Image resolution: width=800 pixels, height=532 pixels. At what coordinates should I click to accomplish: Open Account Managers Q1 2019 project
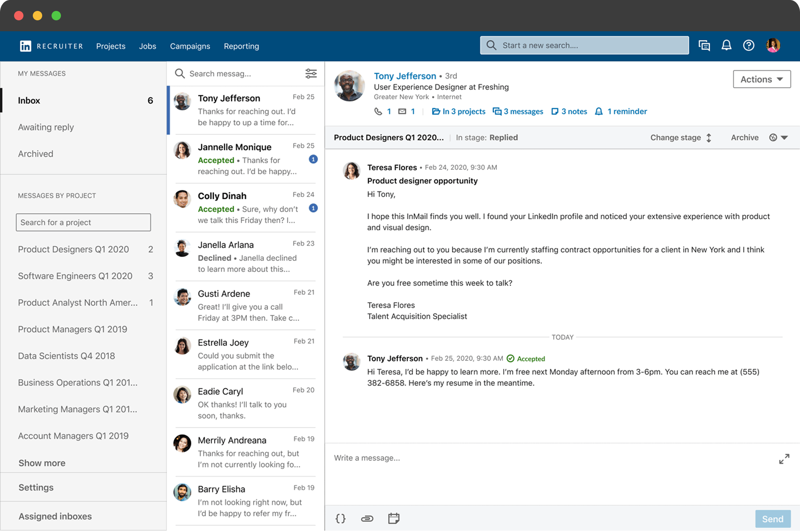pyautogui.click(x=73, y=436)
